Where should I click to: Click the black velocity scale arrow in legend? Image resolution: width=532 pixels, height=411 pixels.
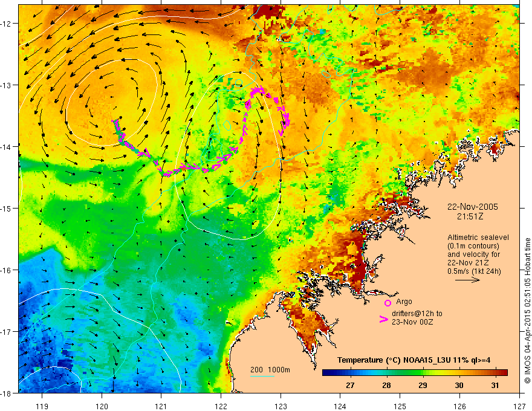467,280
